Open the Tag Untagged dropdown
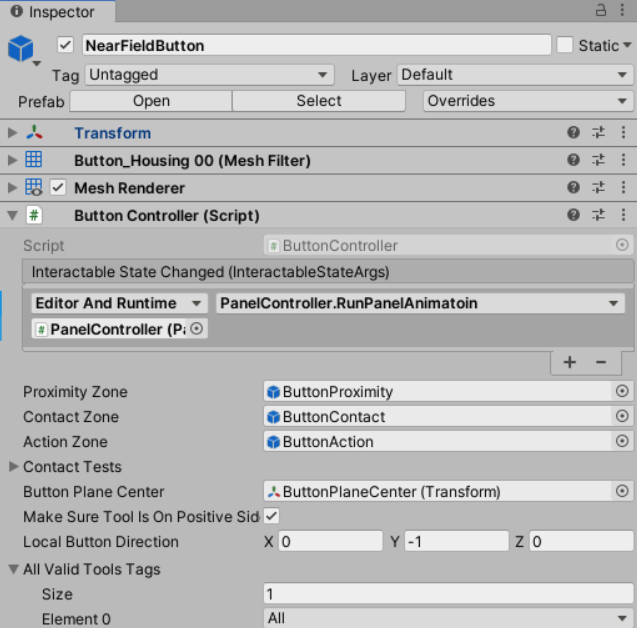Viewport: 637px width, 628px height. [210, 75]
